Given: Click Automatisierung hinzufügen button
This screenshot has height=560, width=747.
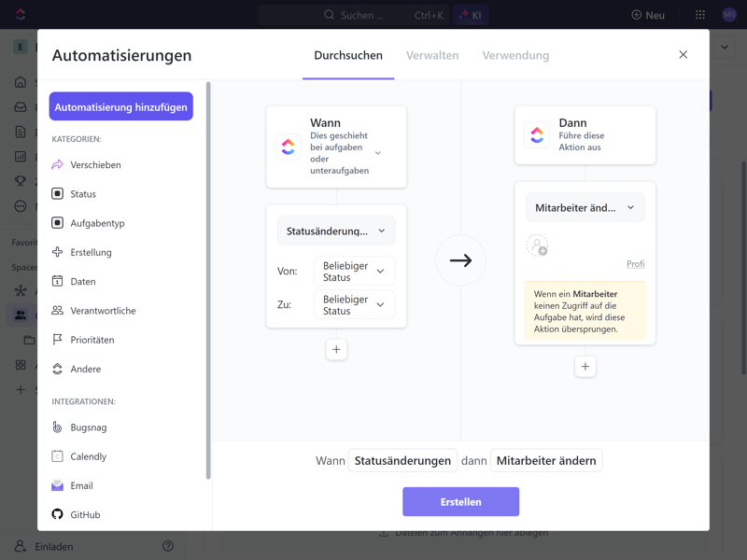Looking at the screenshot, I should [121, 106].
